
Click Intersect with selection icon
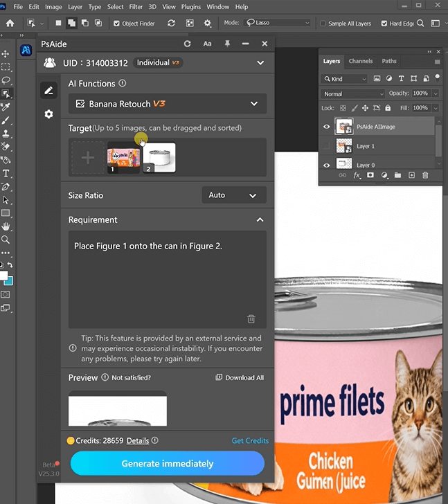click(x=98, y=23)
